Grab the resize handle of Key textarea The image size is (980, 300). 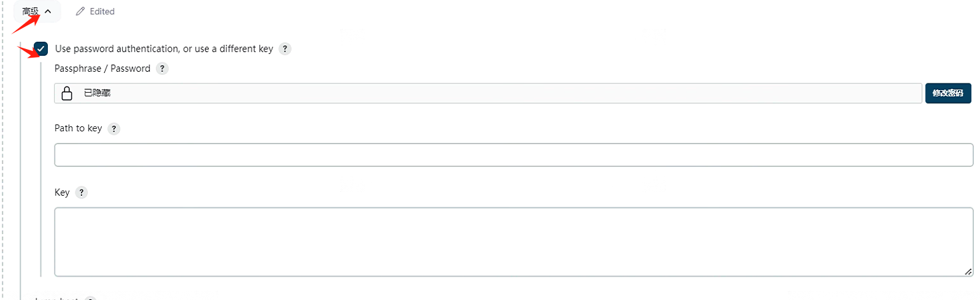point(968,271)
